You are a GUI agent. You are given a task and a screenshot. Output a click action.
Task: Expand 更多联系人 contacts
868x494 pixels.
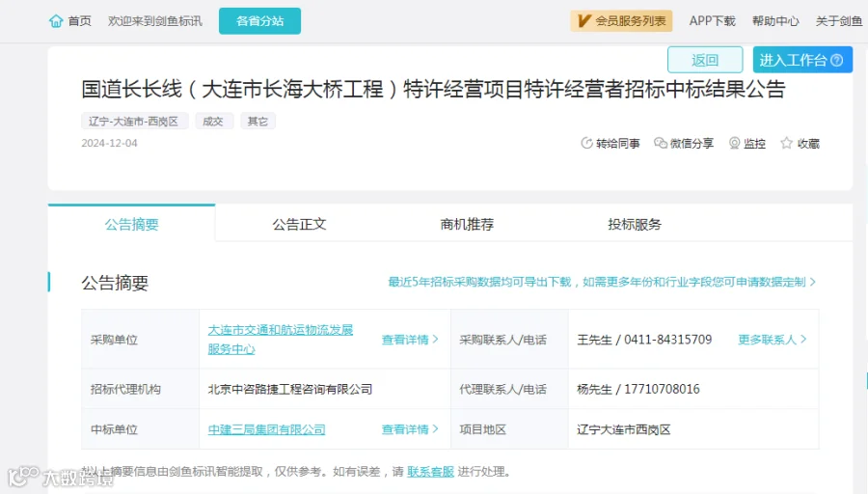pos(772,340)
